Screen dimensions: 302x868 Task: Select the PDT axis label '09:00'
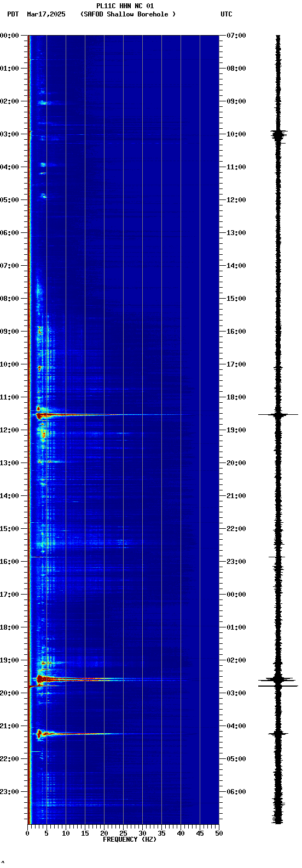[x=10, y=332]
